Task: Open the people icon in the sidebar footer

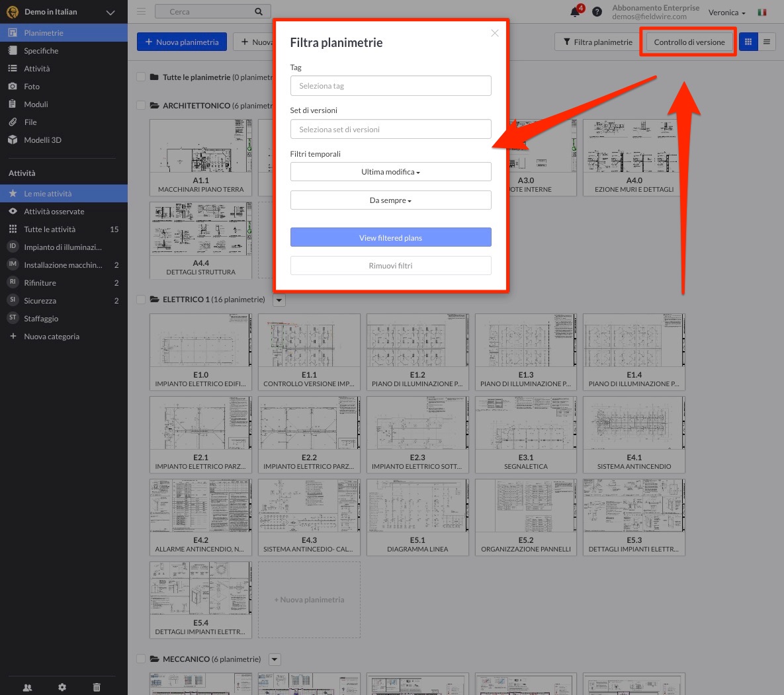Action: click(x=28, y=688)
